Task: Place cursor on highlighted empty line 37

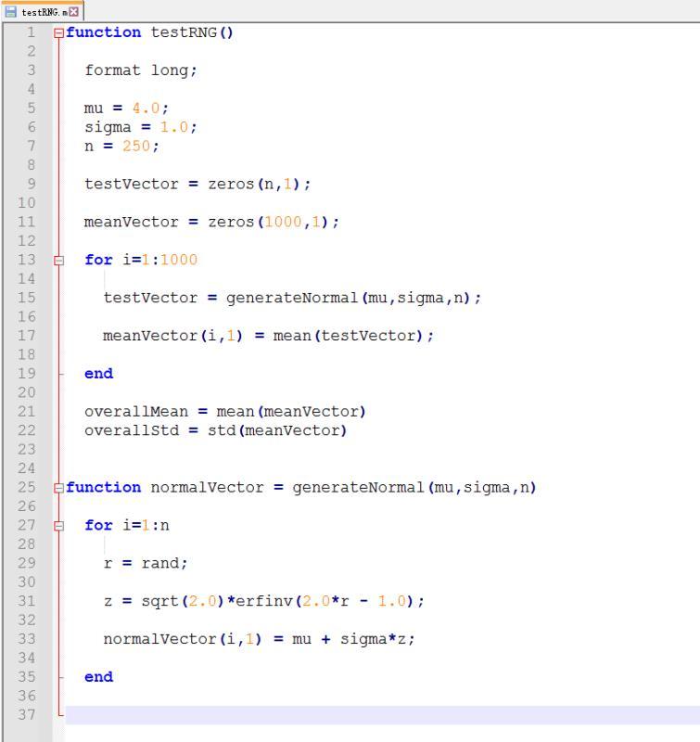Action: (382, 715)
